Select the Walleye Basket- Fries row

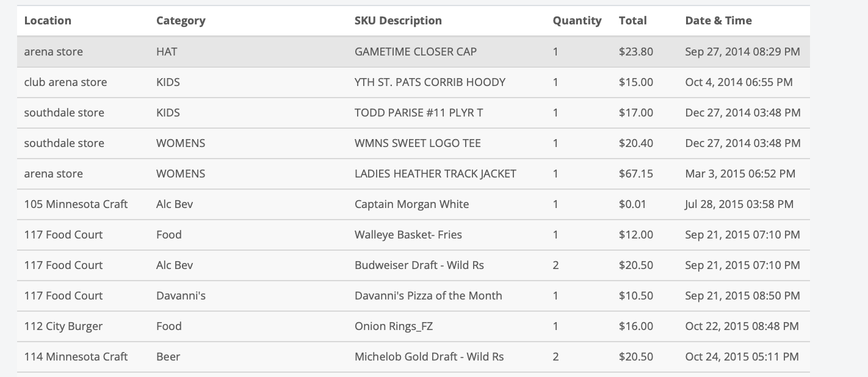[413, 235]
